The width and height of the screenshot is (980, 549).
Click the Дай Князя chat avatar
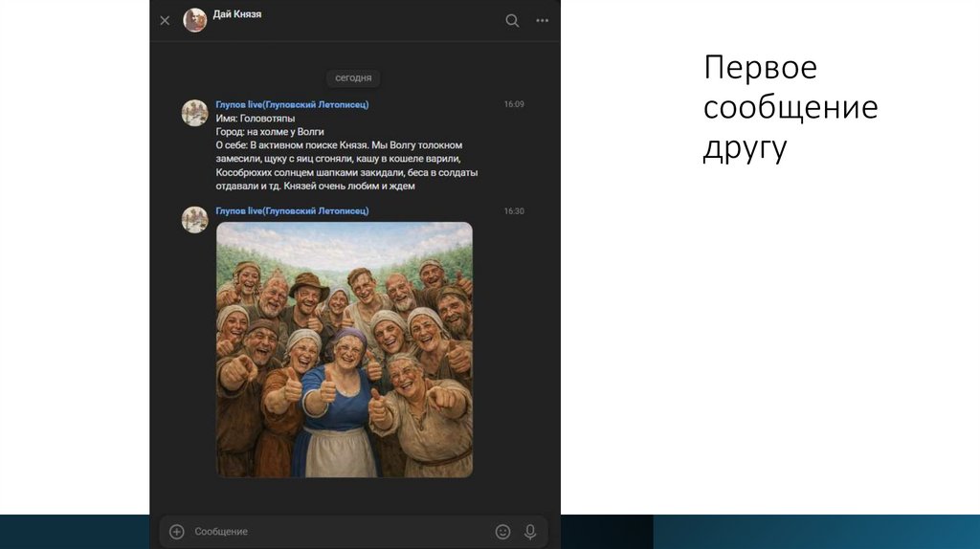(195, 20)
